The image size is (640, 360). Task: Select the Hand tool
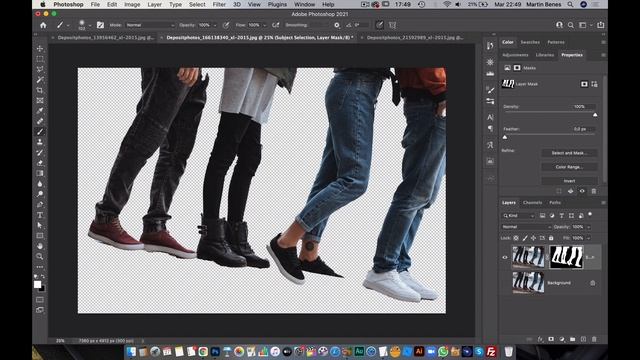coord(40,246)
